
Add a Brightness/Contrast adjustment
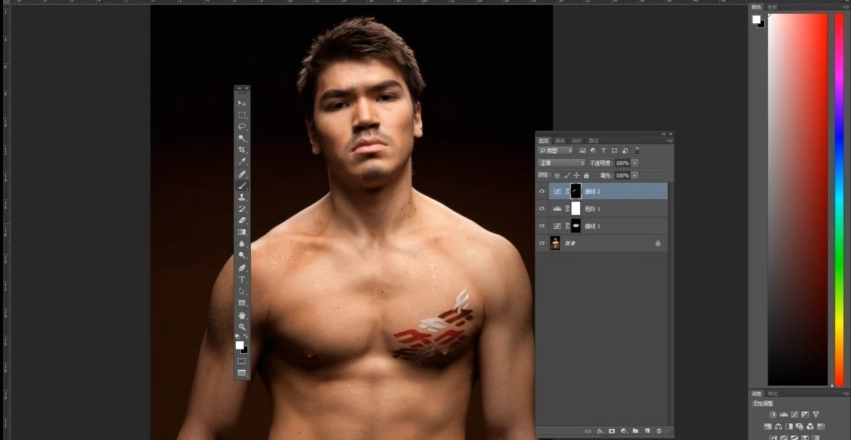pos(773,415)
